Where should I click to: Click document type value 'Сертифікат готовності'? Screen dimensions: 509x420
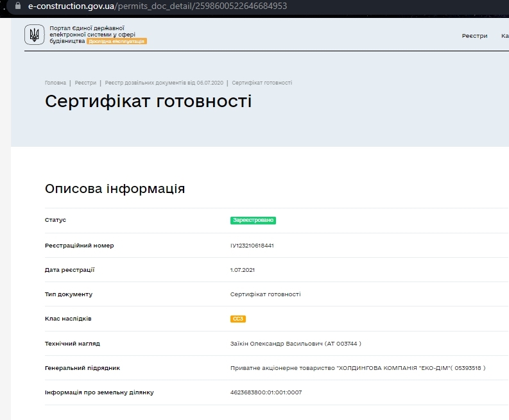tap(265, 294)
